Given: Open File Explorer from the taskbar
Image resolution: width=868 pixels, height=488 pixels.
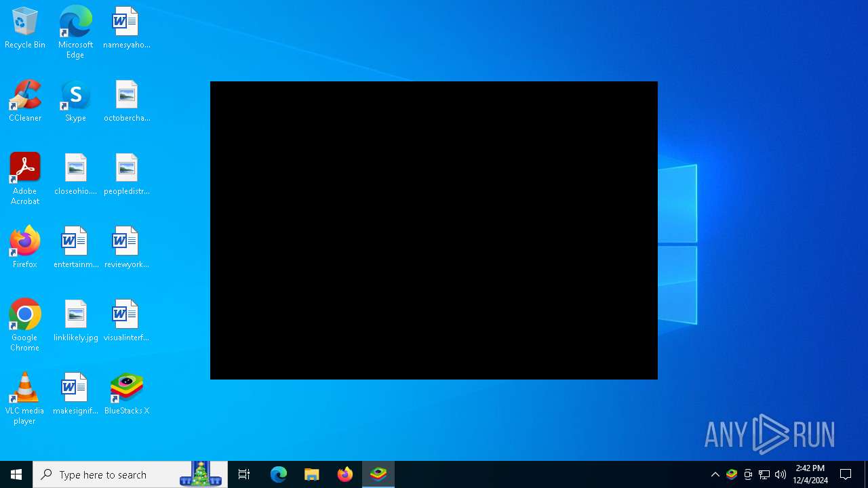Looking at the screenshot, I should (312, 474).
